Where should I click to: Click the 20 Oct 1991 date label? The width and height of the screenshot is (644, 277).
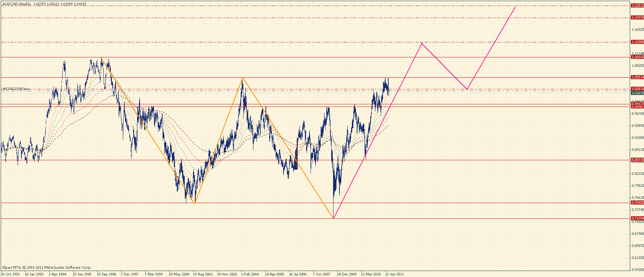(x=10, y=274)
